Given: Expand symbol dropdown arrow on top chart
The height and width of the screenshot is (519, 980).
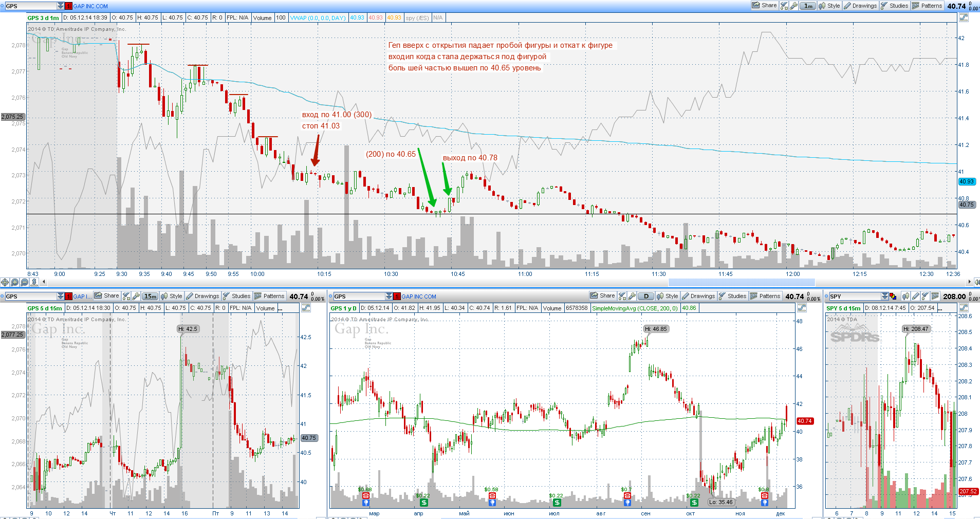Looking at the screenshot, I should click(x=61, y=6).
